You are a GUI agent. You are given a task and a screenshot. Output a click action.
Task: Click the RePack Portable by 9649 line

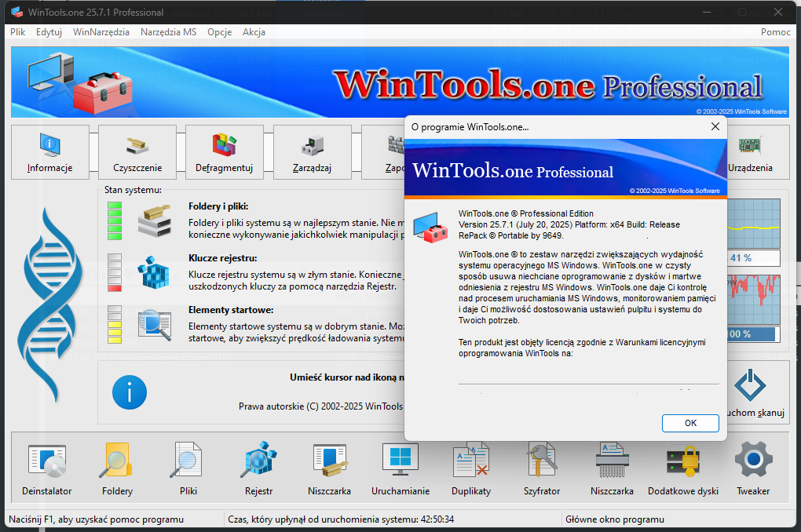(510, 235)
